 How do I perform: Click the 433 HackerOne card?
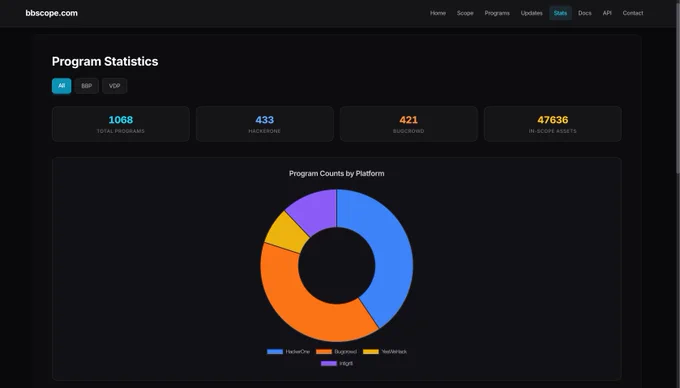point(265,124)
